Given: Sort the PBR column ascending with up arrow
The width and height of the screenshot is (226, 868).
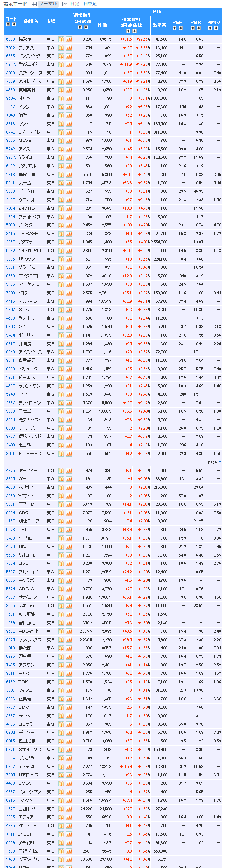Looking at the screenshot, I should point(193,29).
